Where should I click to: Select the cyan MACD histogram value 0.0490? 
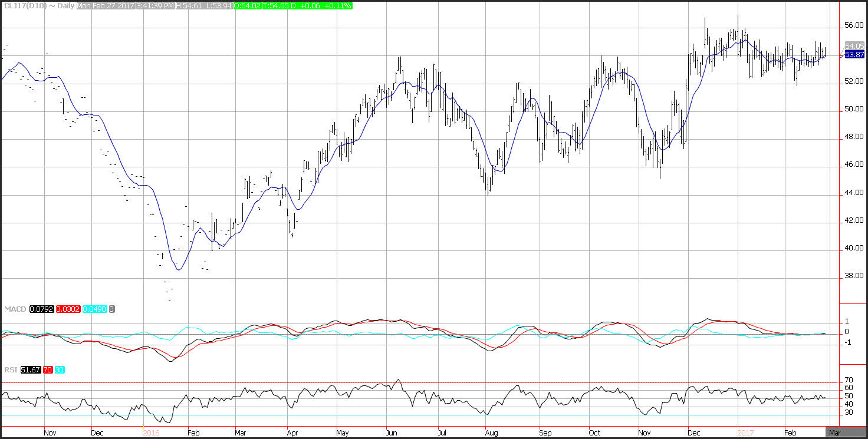(x=95, y=309)
